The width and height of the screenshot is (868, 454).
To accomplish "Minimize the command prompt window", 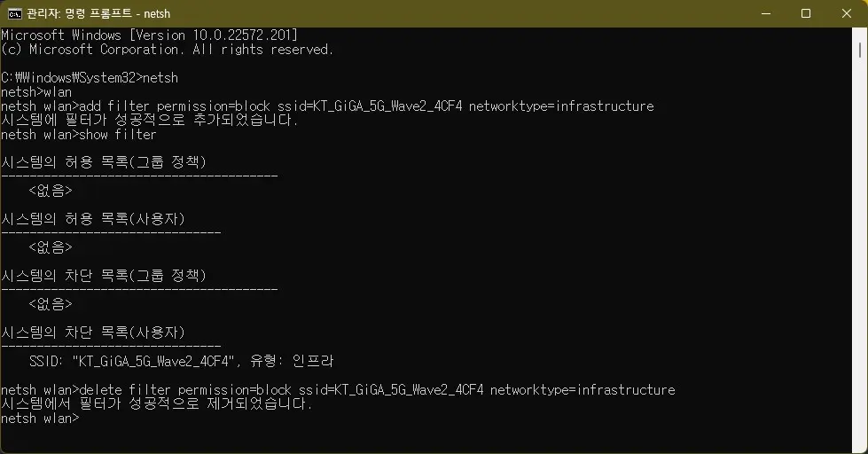I will coord(766,13).
